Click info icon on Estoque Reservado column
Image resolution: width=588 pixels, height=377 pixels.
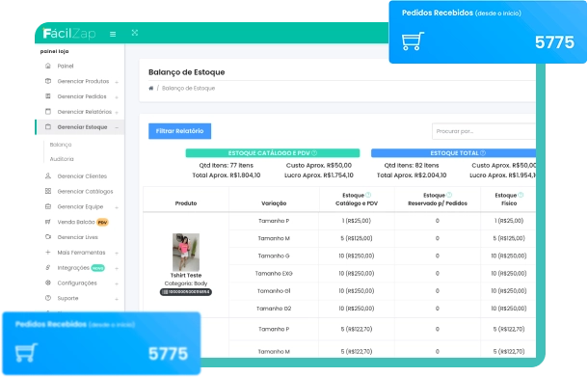pyautogui.click(x=449, y=195)
